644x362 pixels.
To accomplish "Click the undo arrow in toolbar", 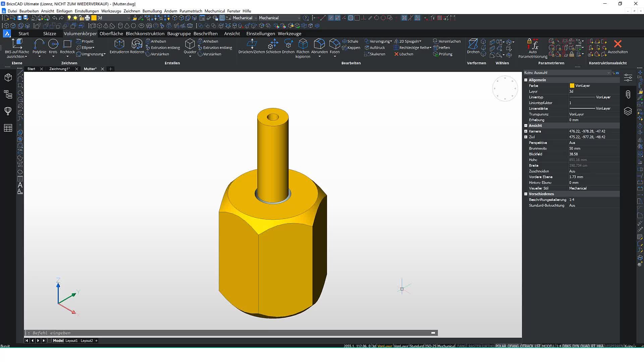I will pyautogui.click(x=55, y=18).
